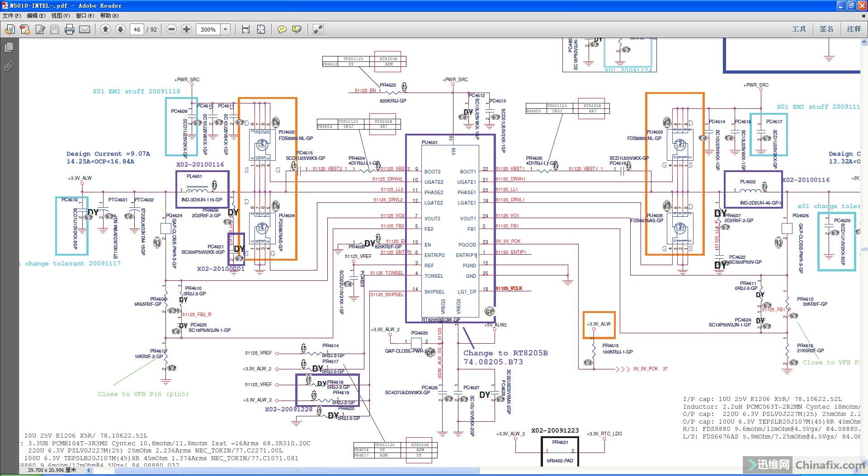Click the "PU4601" chip label
Screen dimensions: 868x476
coord(429,142)
